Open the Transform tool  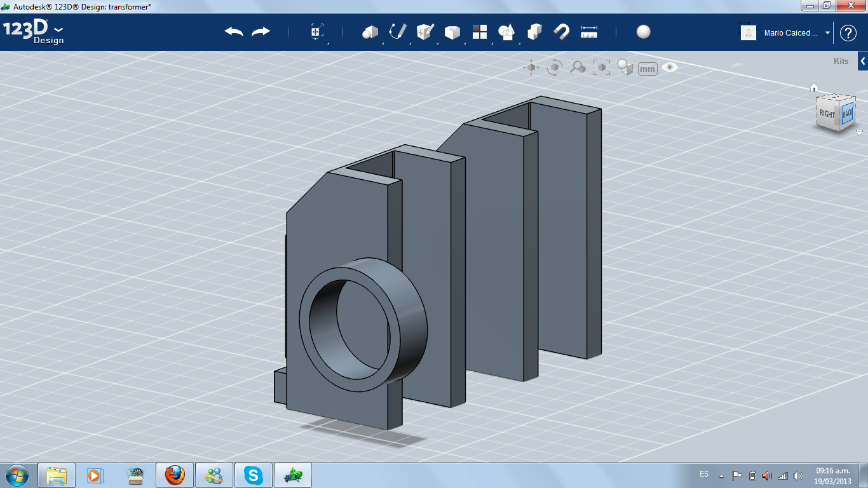point(317,32)
